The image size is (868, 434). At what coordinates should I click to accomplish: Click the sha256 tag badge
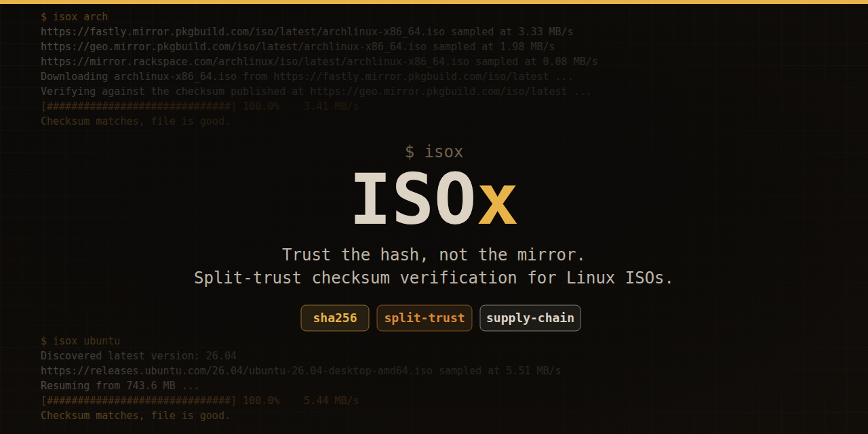335,318
